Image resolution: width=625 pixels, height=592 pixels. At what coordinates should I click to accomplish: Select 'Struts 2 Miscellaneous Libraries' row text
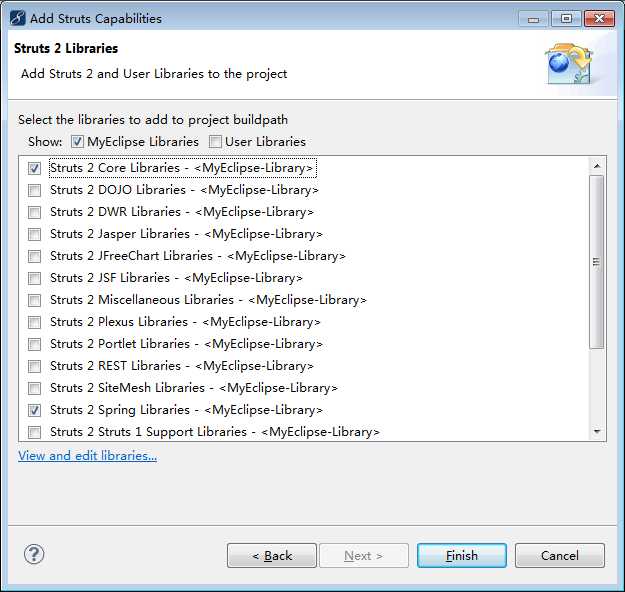208,300
